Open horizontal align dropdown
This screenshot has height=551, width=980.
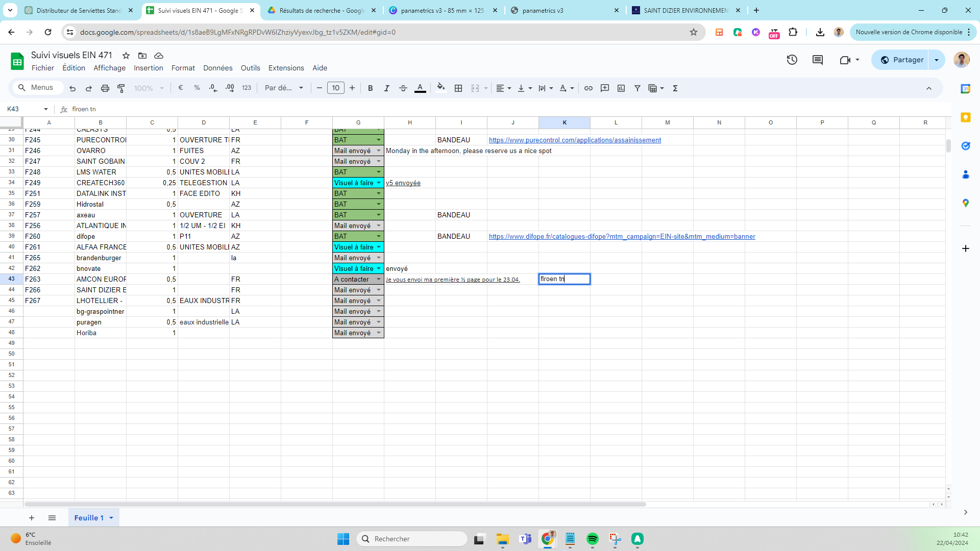[x=503, y=88]
